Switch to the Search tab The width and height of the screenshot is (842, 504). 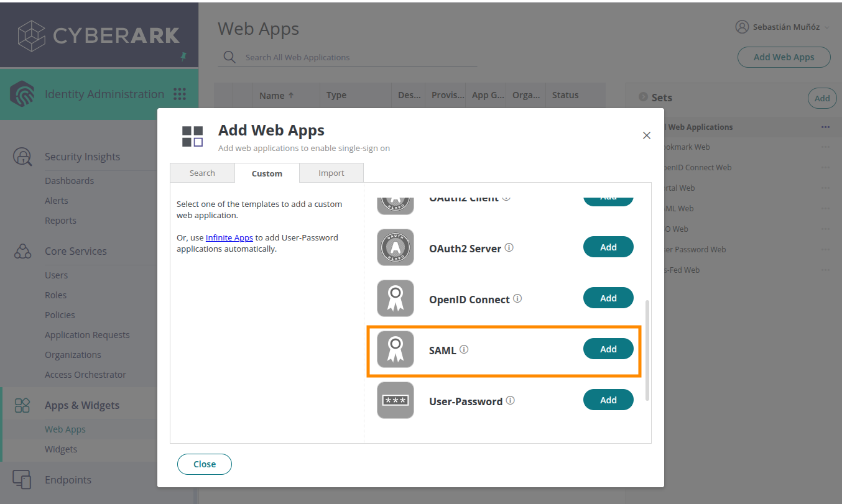tap(202, 173)
